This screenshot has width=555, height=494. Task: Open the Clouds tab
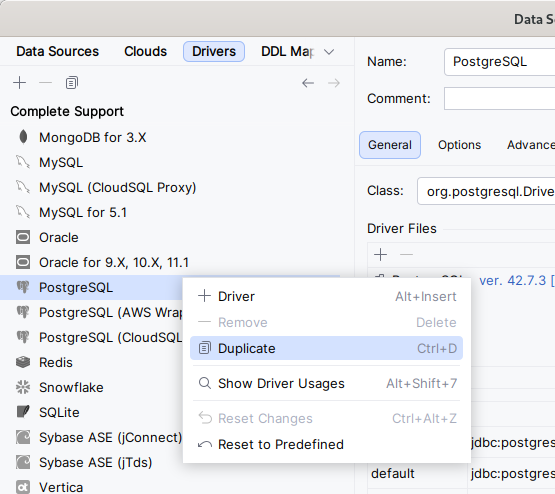145,52
